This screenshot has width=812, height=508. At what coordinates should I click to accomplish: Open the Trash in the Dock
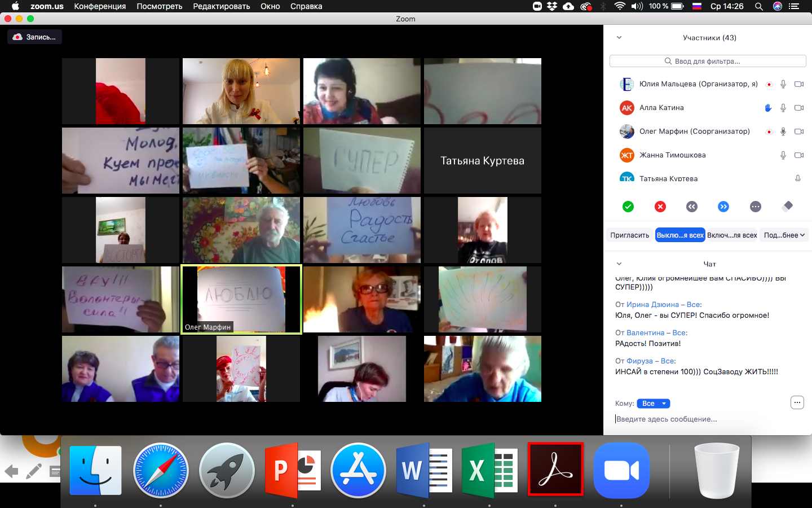coord(716,471)
